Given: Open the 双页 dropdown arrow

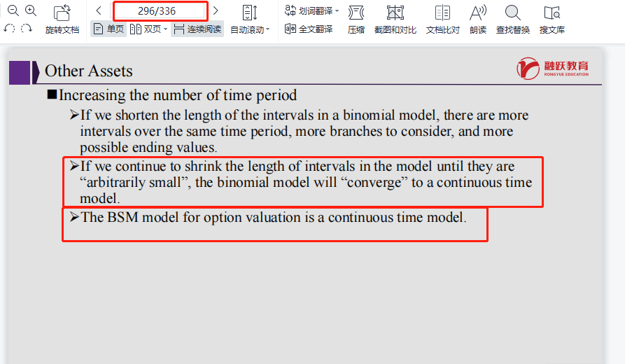Looking at the screenshot, I should point(165,29).
